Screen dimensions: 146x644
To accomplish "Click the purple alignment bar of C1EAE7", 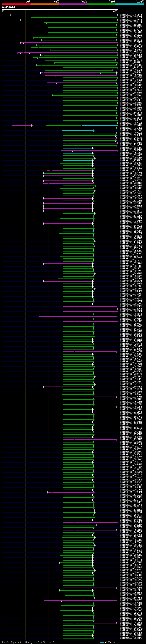I will pos(69,42).
